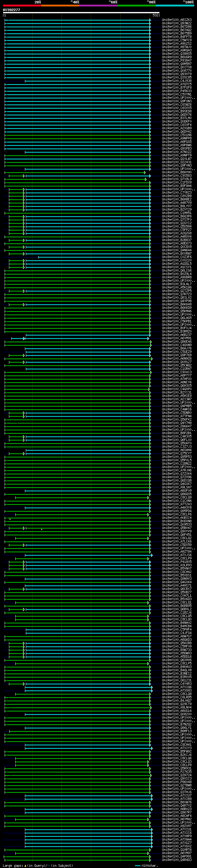Select the label UniRef100_B3LAL7

point(177,284)
